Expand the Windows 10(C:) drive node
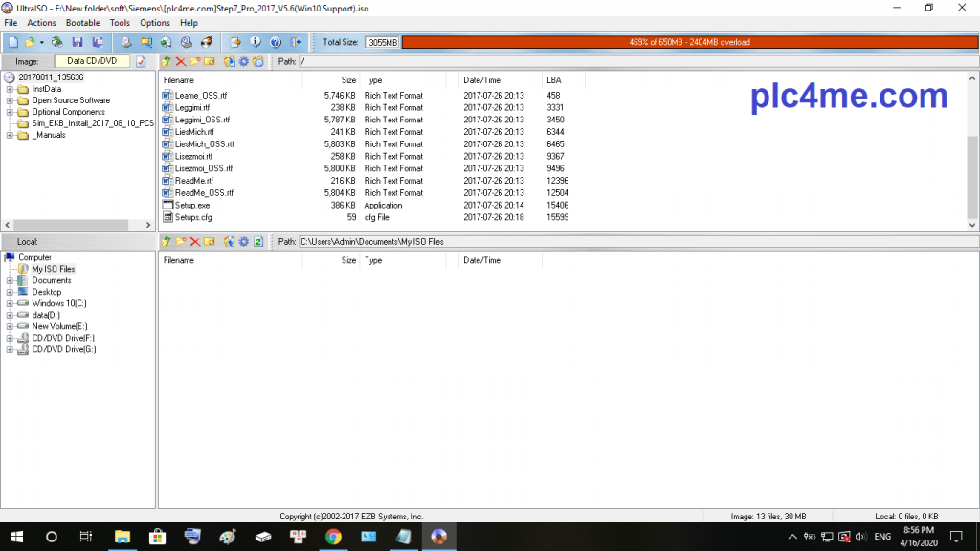 point(10,303)
